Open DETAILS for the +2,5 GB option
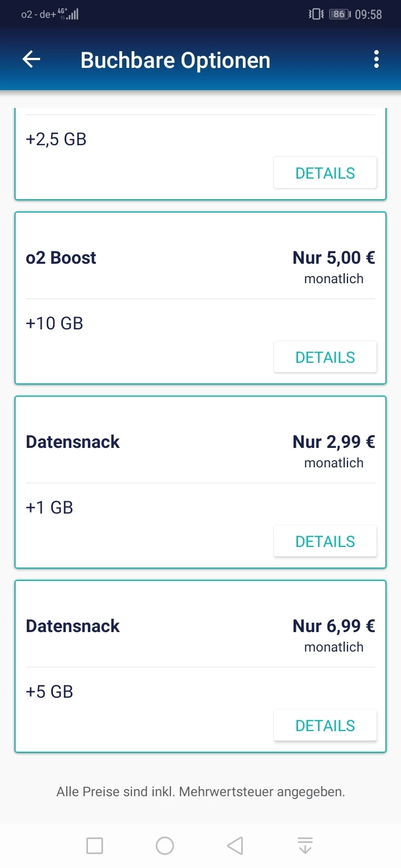The width and height of the screenshot is (401, 868). point(325,173)
